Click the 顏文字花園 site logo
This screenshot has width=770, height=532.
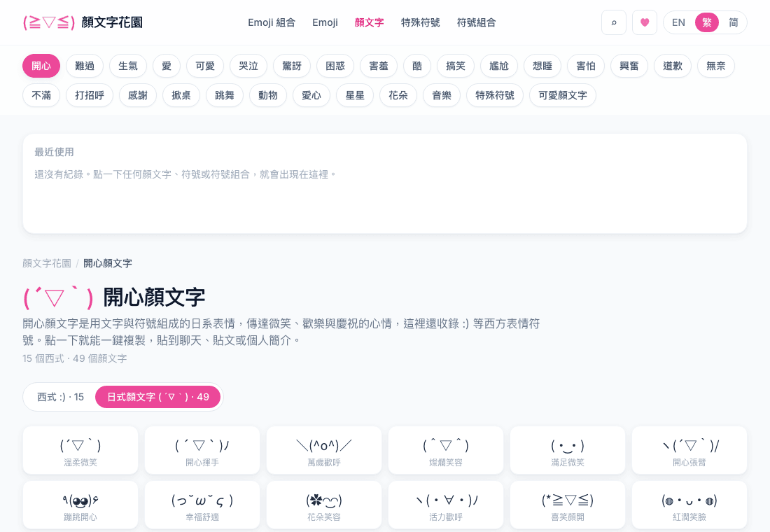83,22
